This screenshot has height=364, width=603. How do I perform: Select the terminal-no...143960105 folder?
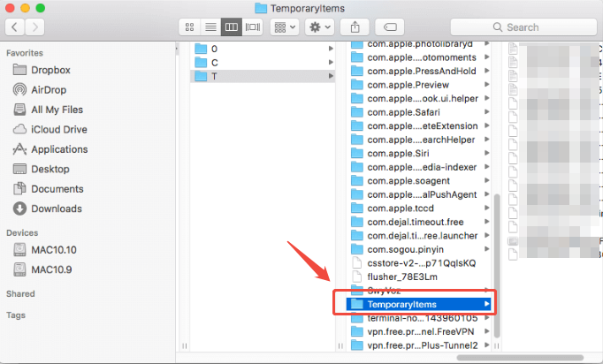(419, 318)
